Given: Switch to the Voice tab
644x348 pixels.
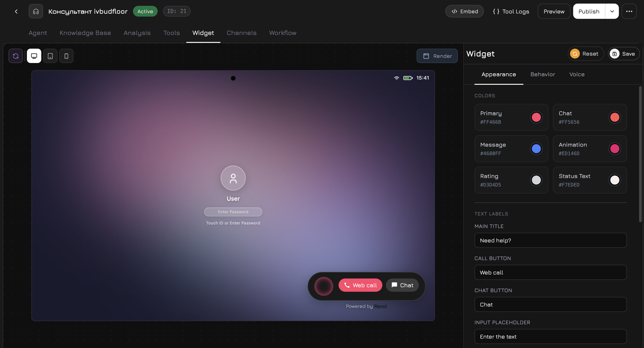Looking at the screenshot, I should [577, 74].
